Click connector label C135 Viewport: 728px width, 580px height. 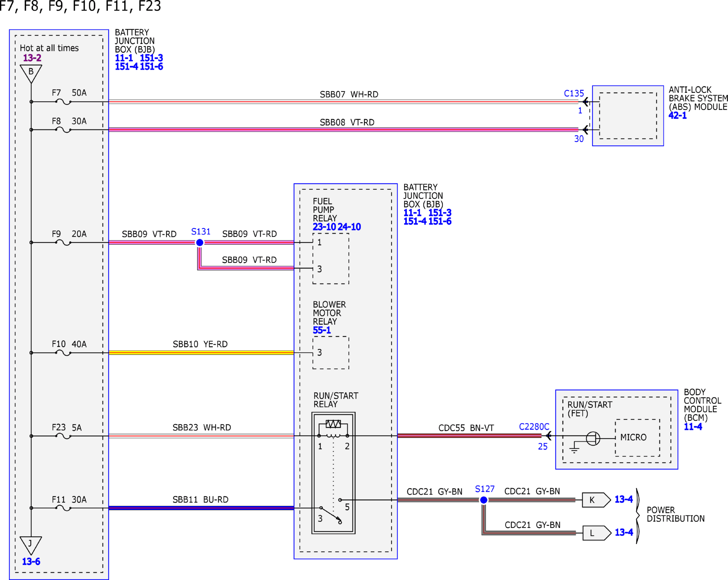pyautogui.click(x=574, y=93)
